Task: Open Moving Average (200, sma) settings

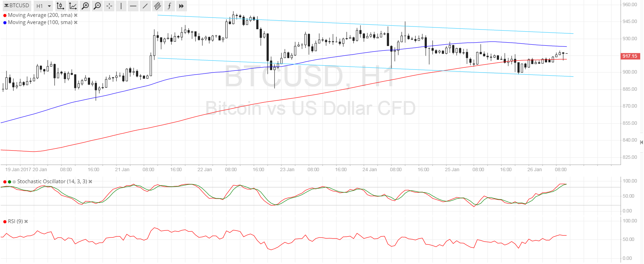Action: coord(40,15)
